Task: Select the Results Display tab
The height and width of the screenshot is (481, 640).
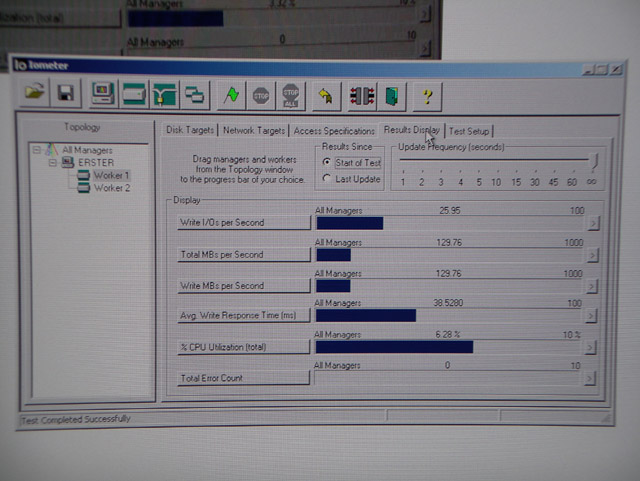Action: [x=411, y=130]
